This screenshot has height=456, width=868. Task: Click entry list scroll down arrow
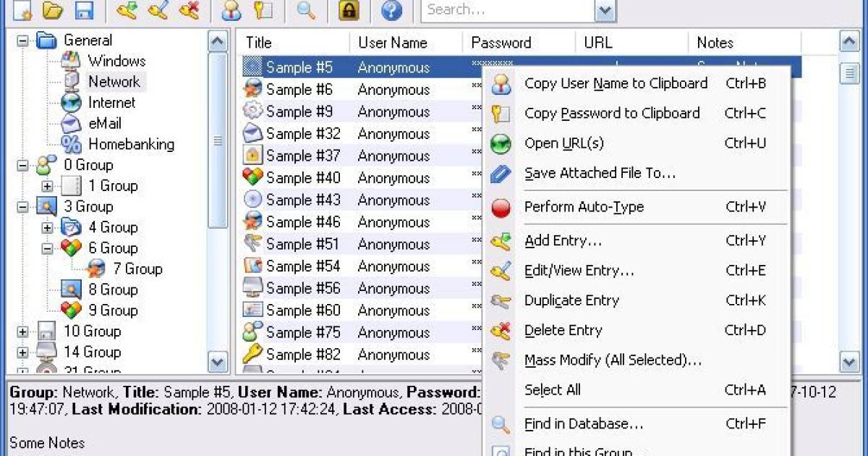849,362
